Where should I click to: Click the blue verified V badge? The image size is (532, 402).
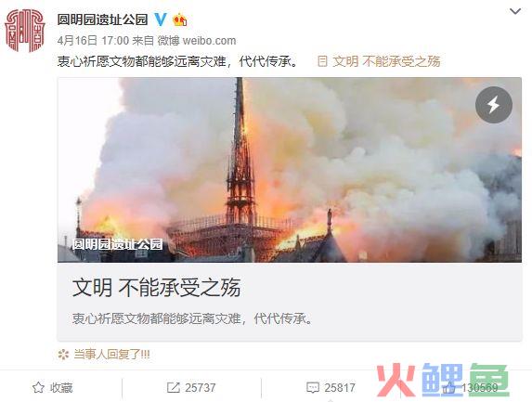click(160, 19)
